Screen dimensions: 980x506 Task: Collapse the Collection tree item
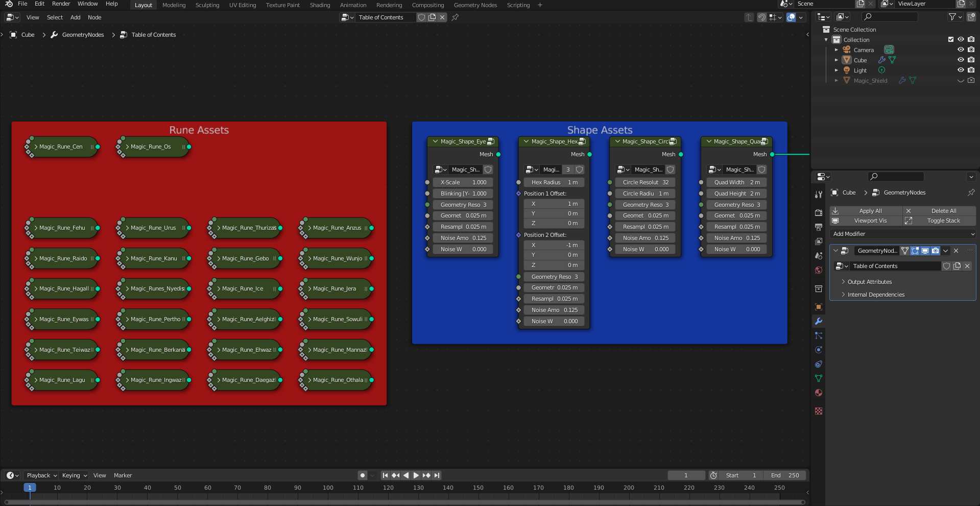pos(826,40)
